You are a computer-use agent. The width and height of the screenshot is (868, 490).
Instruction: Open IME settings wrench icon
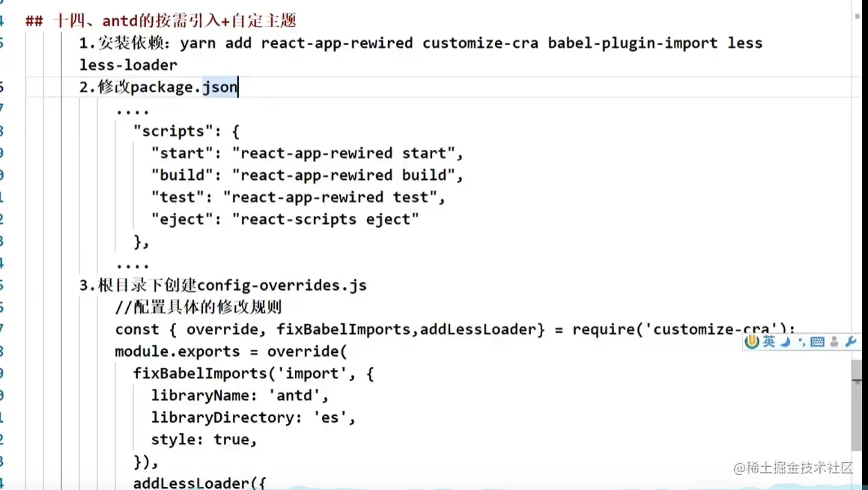point(850,342)
